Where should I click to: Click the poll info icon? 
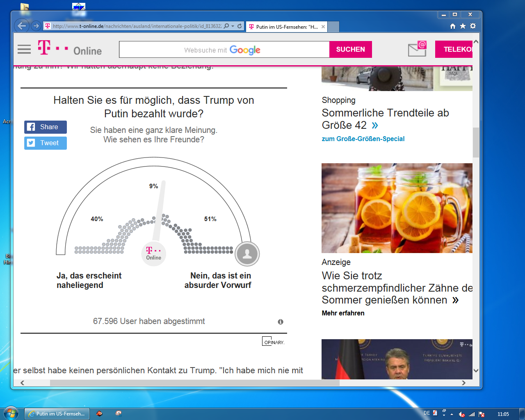pyautogui.click(x=281, y=322)
